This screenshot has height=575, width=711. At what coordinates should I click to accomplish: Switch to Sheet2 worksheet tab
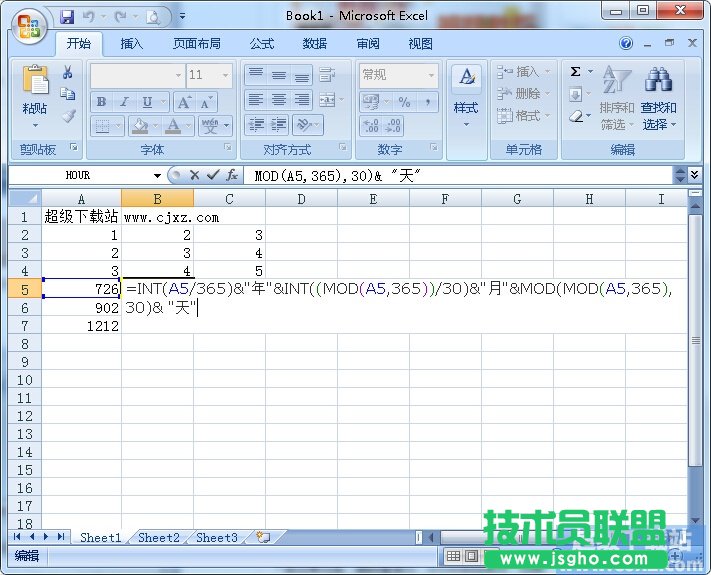158,538
